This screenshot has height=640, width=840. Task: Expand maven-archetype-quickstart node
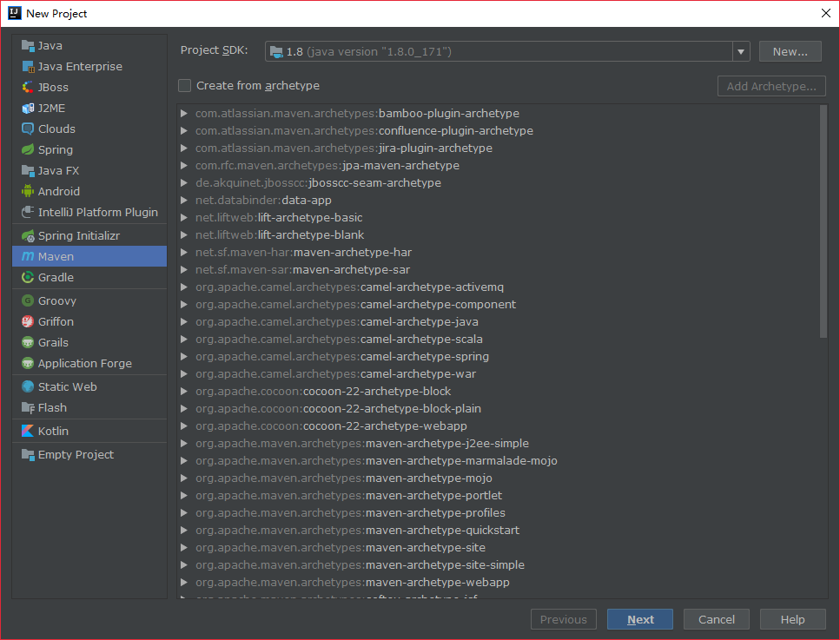pos(184,531)
